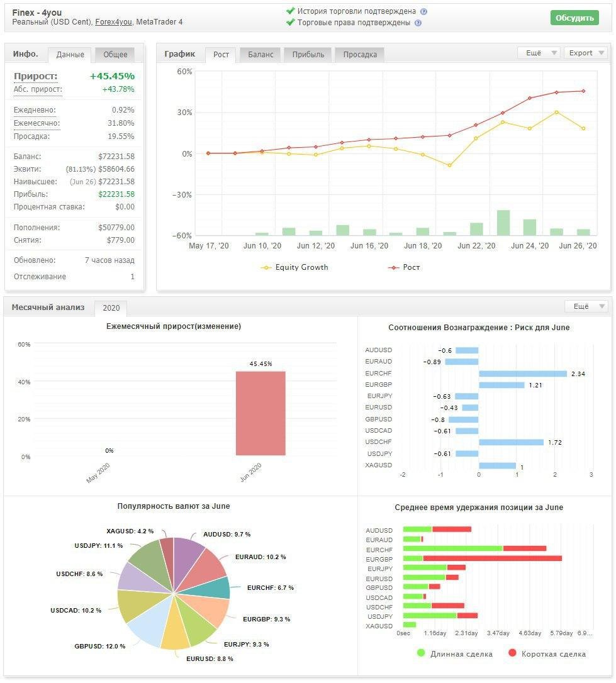Toggle Короткая сделка red legend item

[x=512, y=653]
